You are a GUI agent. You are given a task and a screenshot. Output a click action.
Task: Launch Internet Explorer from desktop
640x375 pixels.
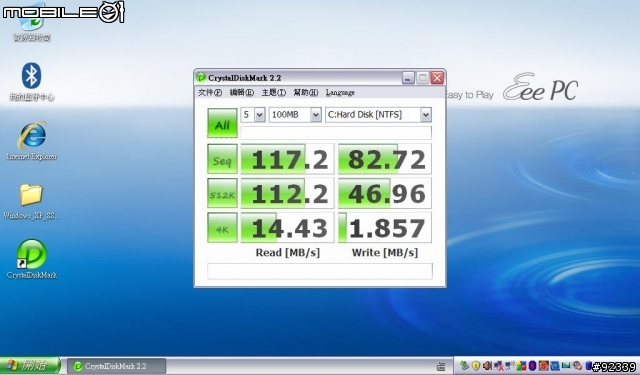pyautogui.click(x=32, y=140)
